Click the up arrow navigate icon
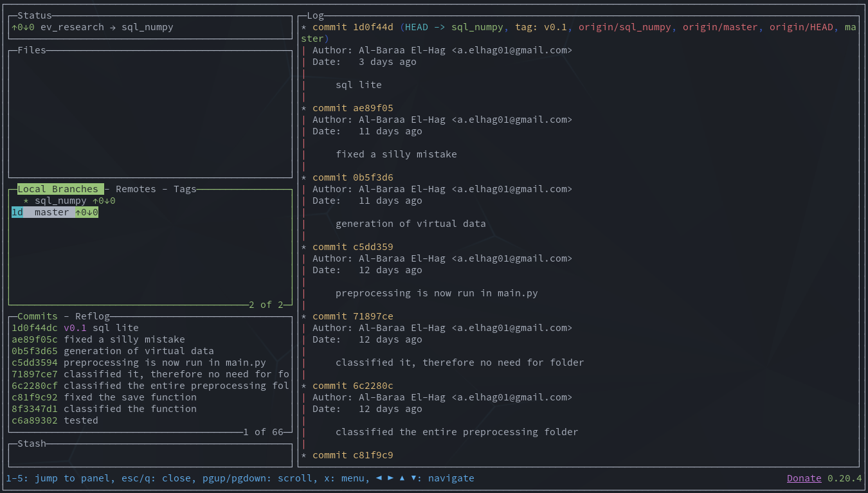The width and height of the screenshot is (868, 493). 402,478
